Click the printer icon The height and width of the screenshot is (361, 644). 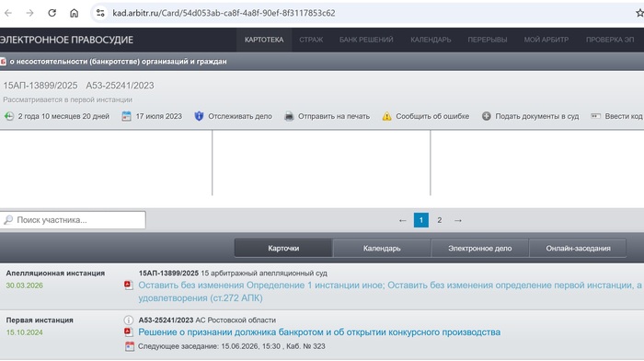point(289,116)
